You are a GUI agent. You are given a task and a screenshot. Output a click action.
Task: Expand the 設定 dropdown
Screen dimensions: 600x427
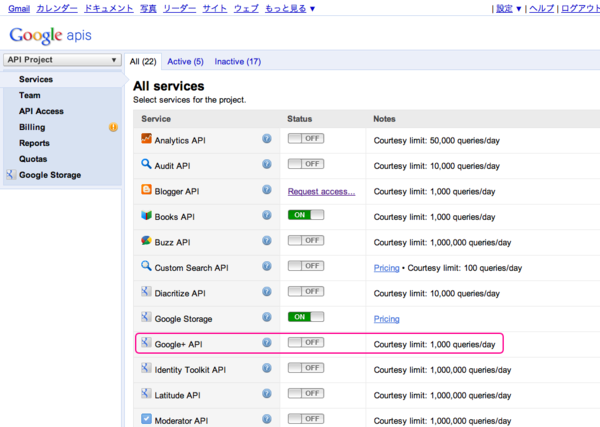pos(509,8)
